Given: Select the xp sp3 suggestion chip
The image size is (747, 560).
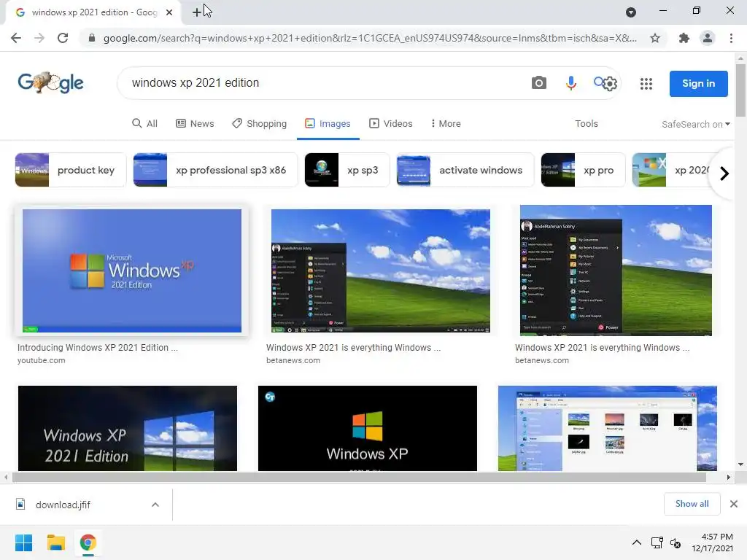Looking at the screenshot, I should [x=347, y=170].
